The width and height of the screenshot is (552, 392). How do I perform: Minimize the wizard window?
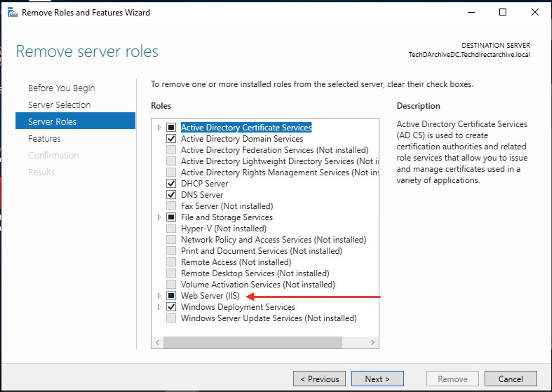tap(471, 12)
